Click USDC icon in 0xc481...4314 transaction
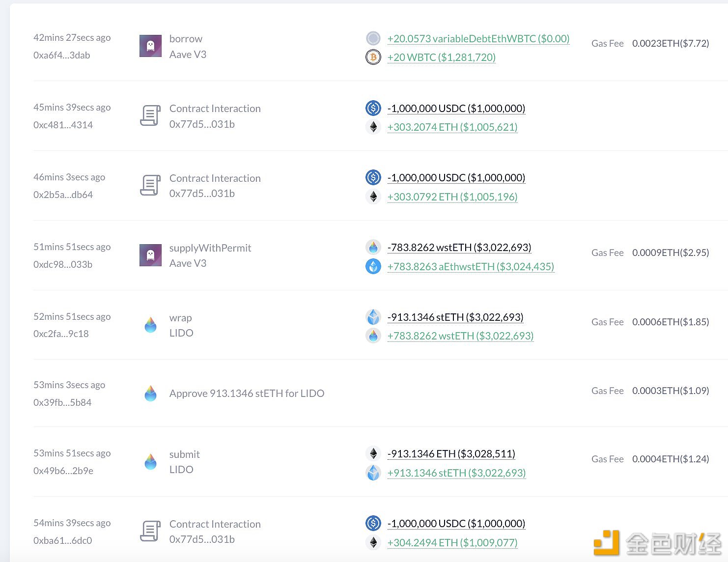Image resolution: width=728 pixels, height=562 pixels. [373, 108]
